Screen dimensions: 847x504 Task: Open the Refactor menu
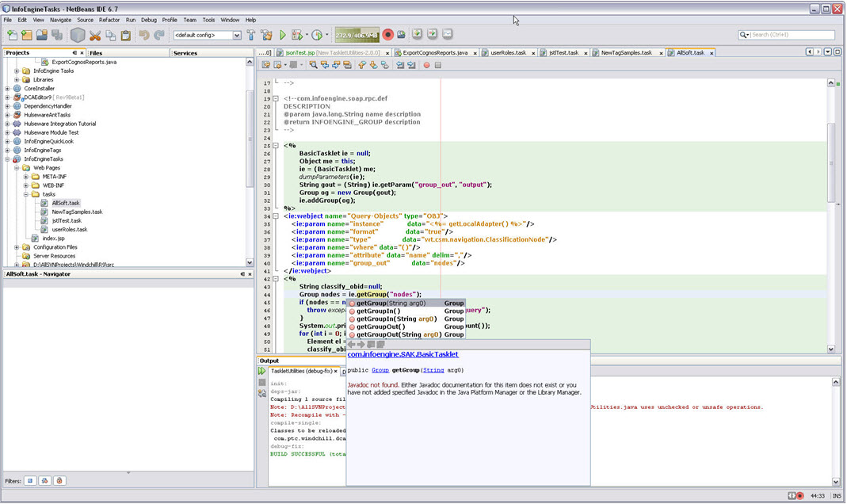point(109,20)
